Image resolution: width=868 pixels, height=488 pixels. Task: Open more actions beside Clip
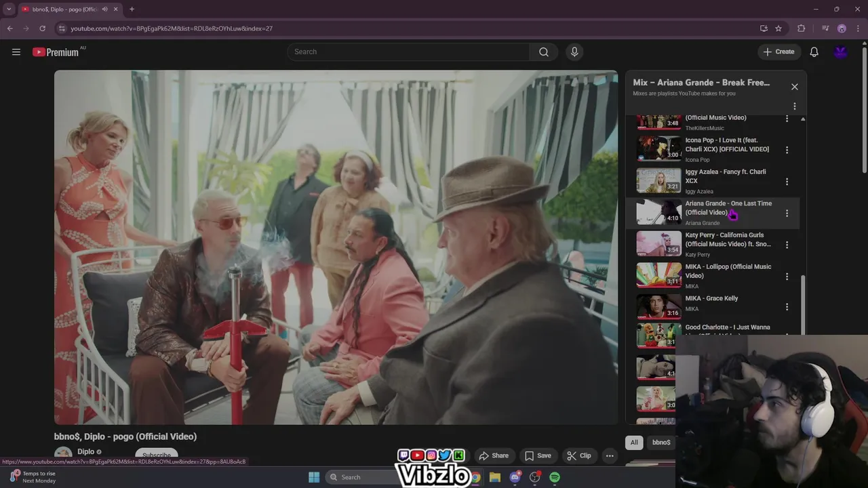click(x=610, y=455)
